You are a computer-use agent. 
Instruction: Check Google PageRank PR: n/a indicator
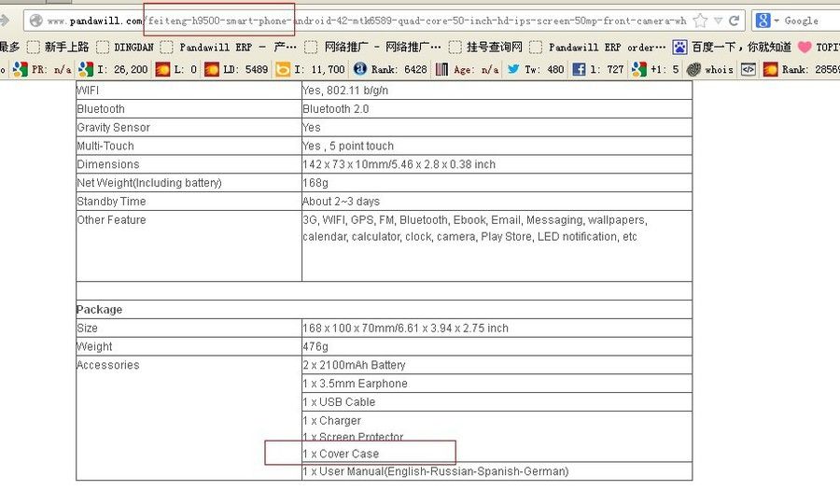click(42, 69)
